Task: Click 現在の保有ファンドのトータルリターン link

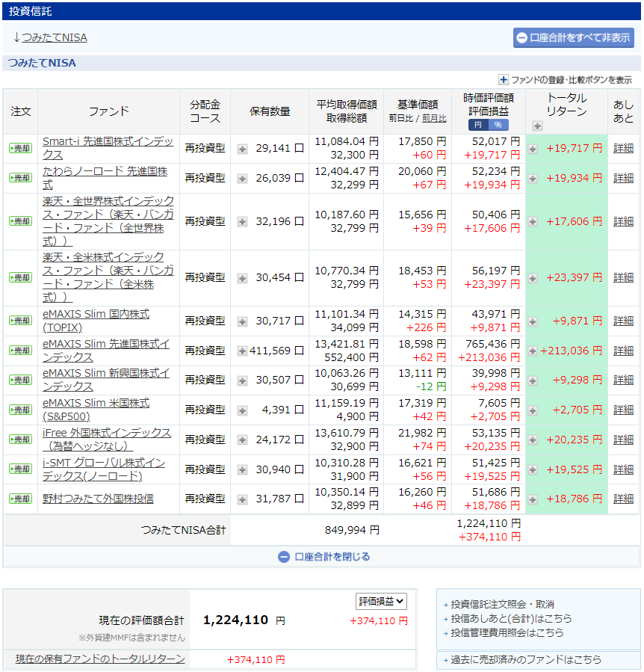Action: click(x=100, y=659)
